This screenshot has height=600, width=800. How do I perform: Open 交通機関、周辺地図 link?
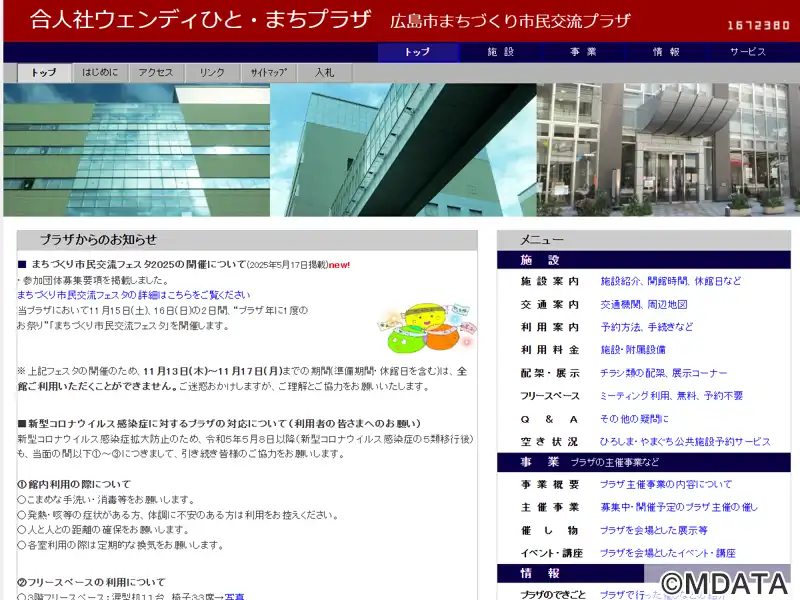(x=643, y=305)
